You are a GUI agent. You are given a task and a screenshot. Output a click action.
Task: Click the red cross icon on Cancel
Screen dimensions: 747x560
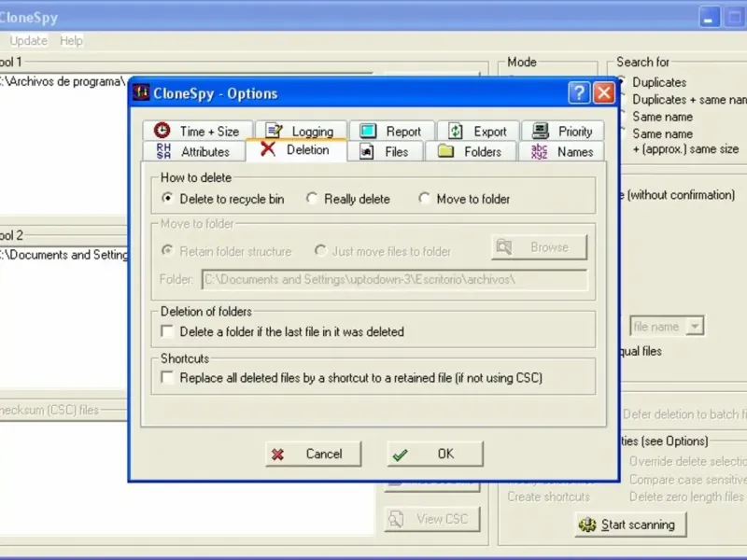coord(277,455)
